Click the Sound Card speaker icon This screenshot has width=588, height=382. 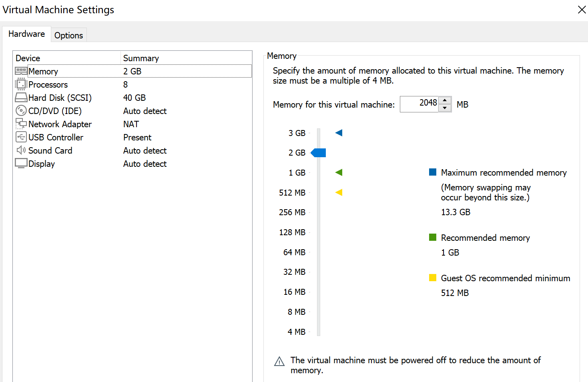[21, 150]
